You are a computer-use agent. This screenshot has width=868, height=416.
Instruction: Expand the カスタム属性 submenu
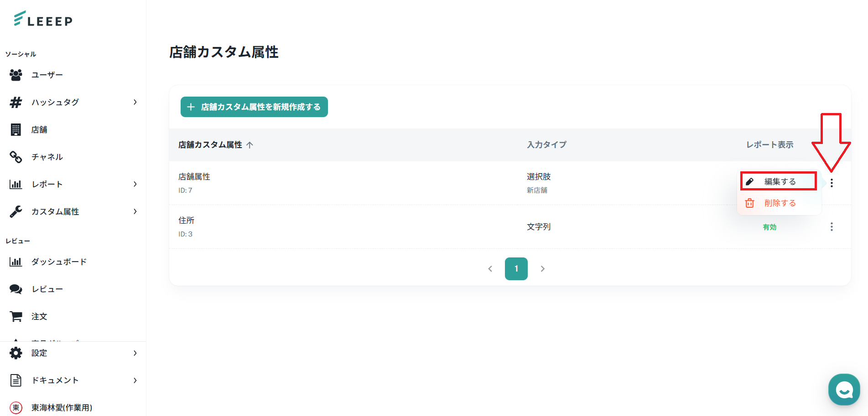(135, 211)
